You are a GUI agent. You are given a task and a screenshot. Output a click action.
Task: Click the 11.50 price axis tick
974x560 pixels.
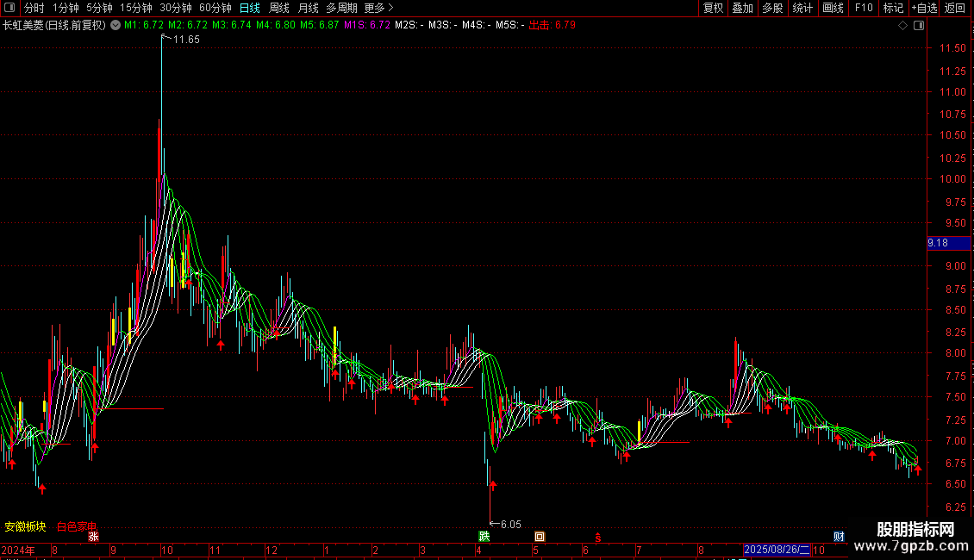(952, 47)
